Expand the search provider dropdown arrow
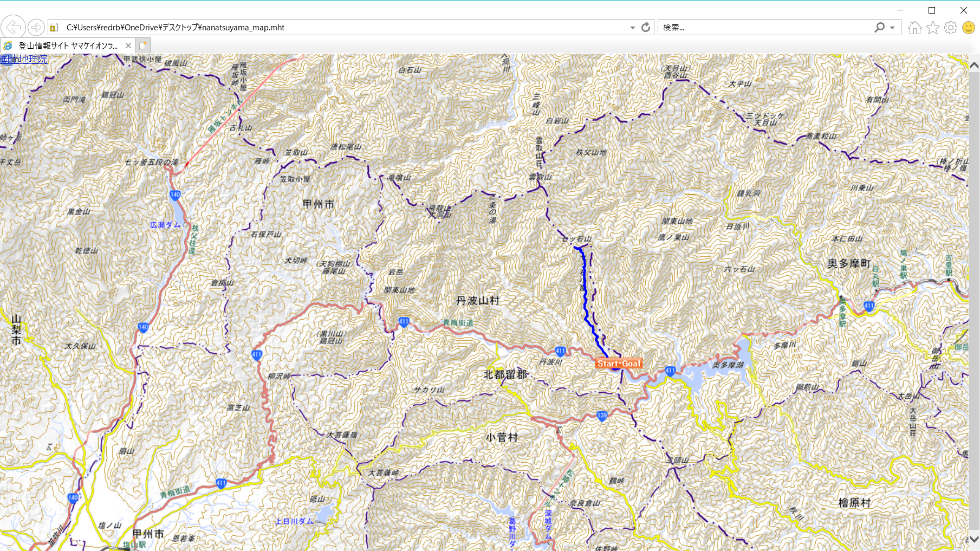 [x=892, y=28]
